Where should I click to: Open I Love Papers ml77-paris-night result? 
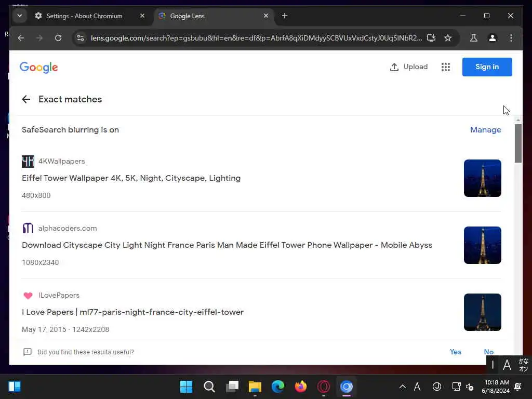[132, 312]
